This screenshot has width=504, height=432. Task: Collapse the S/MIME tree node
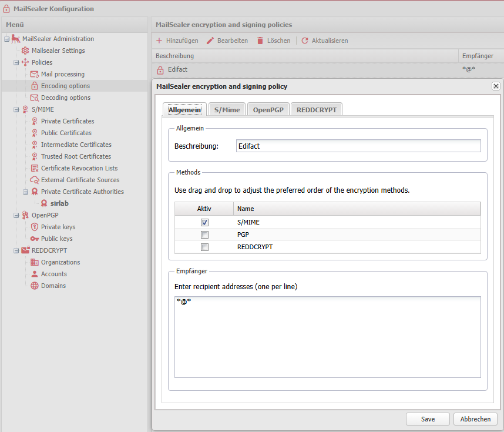[16, 109]
